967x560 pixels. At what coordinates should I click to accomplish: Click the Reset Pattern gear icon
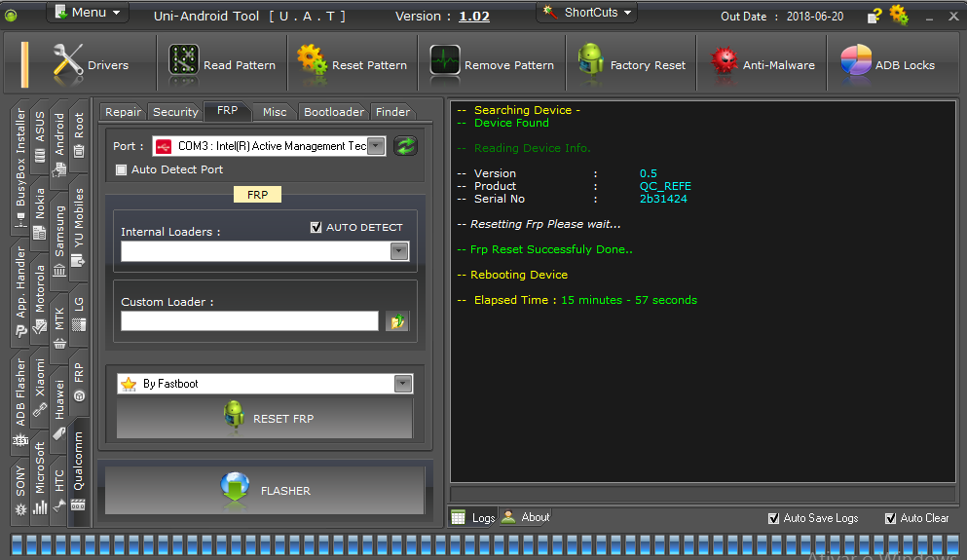(312, 60)
